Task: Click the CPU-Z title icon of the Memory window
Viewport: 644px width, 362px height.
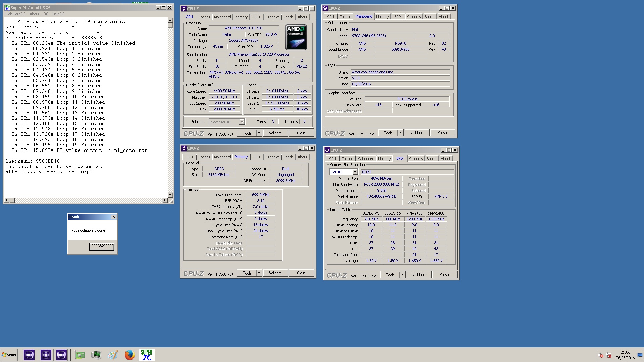Action: click(x=184, y=148)
